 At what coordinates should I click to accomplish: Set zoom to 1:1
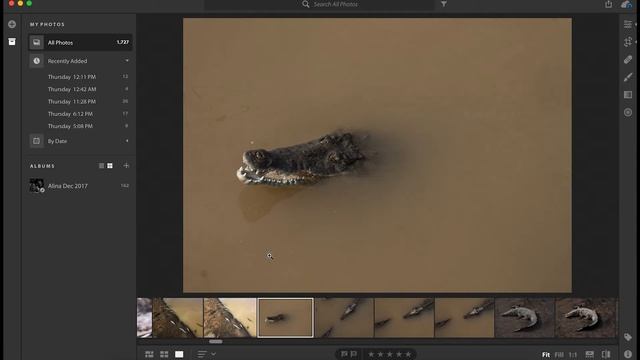click(x=573, y=355)
